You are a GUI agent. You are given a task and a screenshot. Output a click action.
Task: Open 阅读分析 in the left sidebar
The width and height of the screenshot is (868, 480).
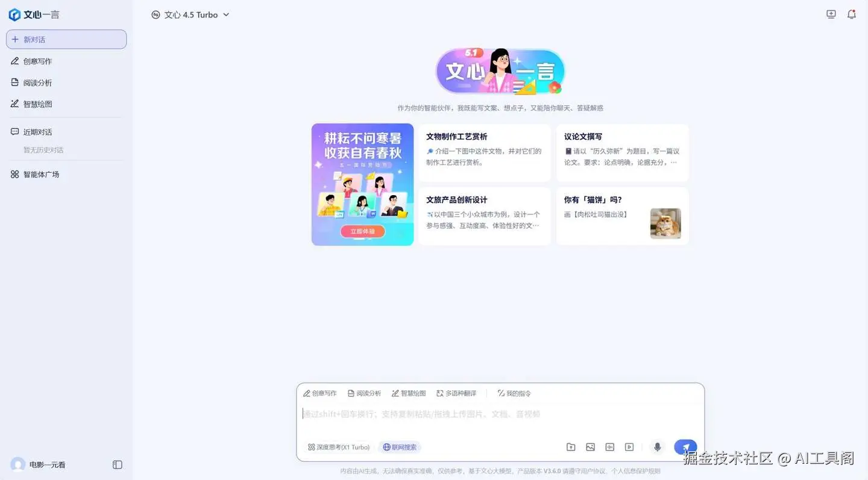[x=31, y=83]
